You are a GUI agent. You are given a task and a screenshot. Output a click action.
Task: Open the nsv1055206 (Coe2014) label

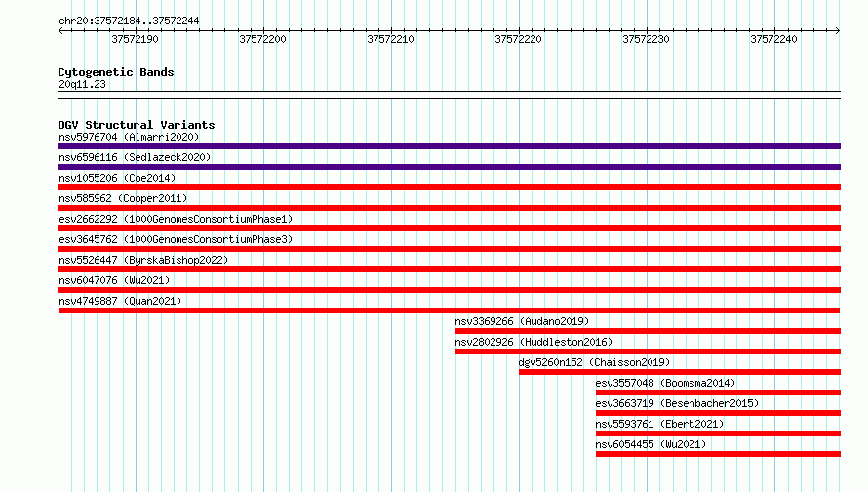pyautogui.click(x=117, y=178)
